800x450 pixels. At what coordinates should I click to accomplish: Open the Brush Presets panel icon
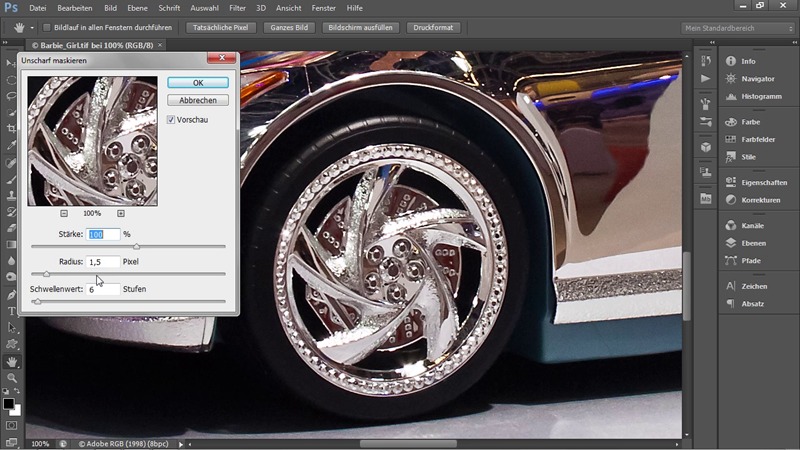pyautogui.click(x=706, y=104)
